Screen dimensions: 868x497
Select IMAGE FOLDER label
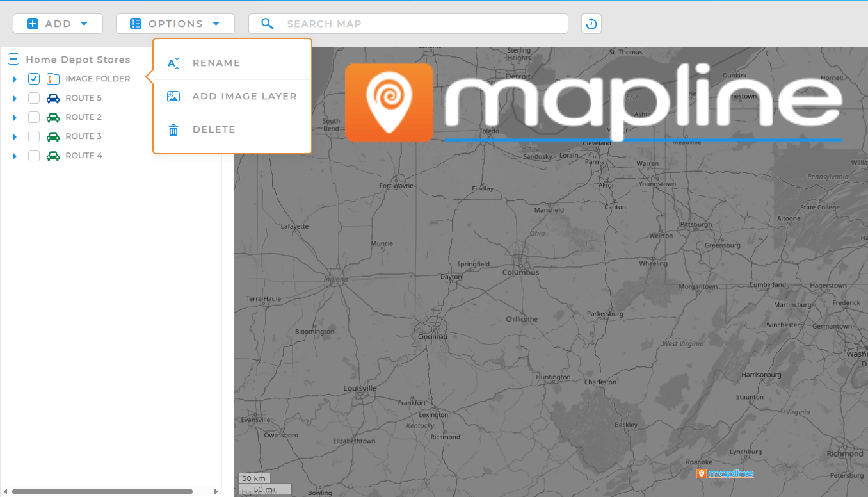(x=98, y=79)
